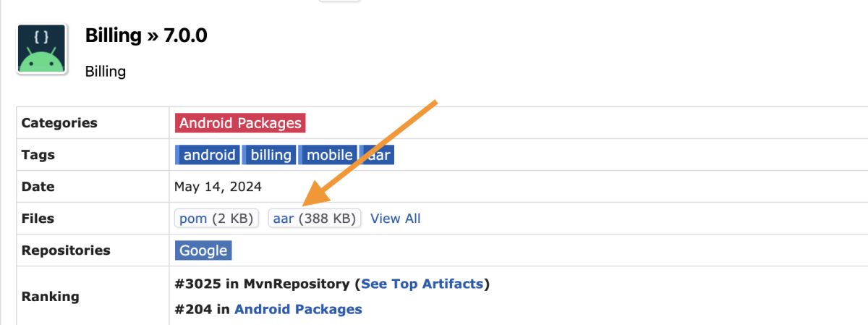Click the Repositories row label
The width and height of the screenshot is (868, 325).
[x=66, y=250]
